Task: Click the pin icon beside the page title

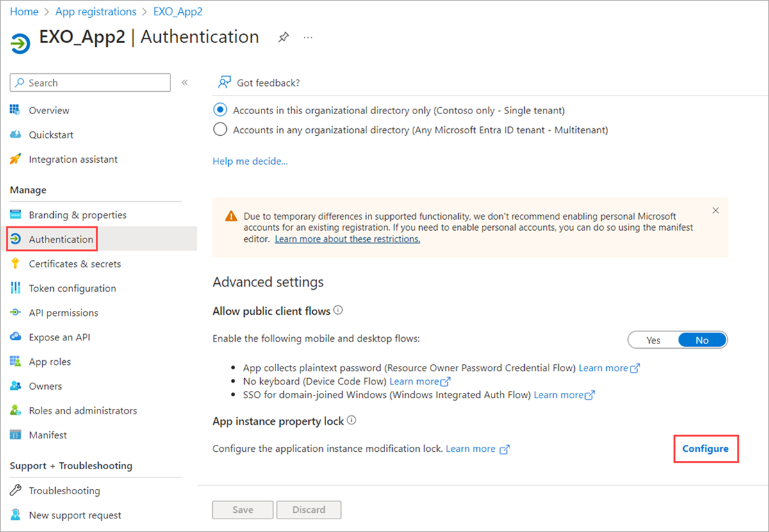Action: [x=283, y=38]
